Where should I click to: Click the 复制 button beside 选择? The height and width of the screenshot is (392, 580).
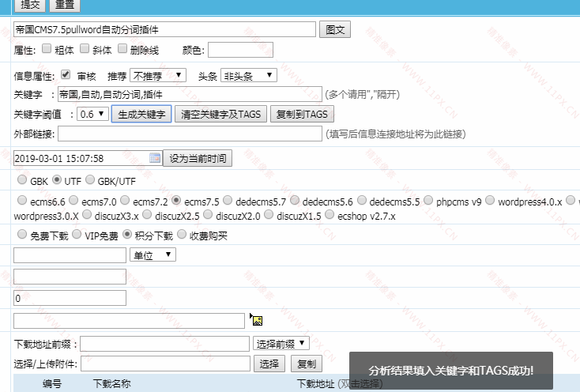[x=307, y=364]
